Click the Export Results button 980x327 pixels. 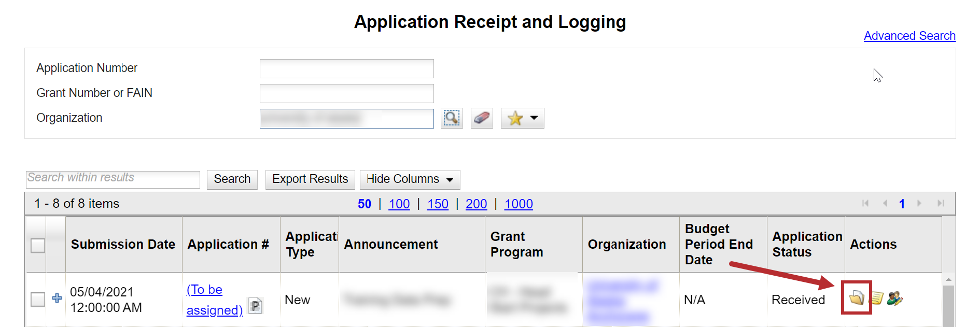point(310,179)
